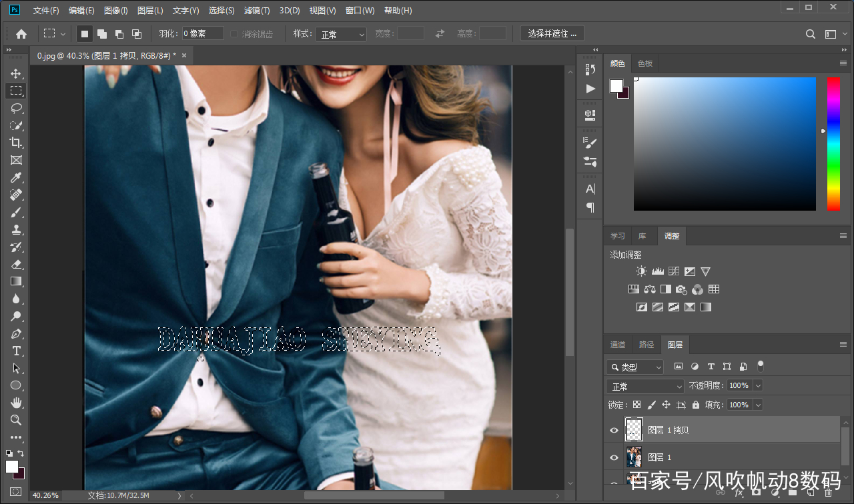
Task: Select the Move tool
Action: coord(16,73)
